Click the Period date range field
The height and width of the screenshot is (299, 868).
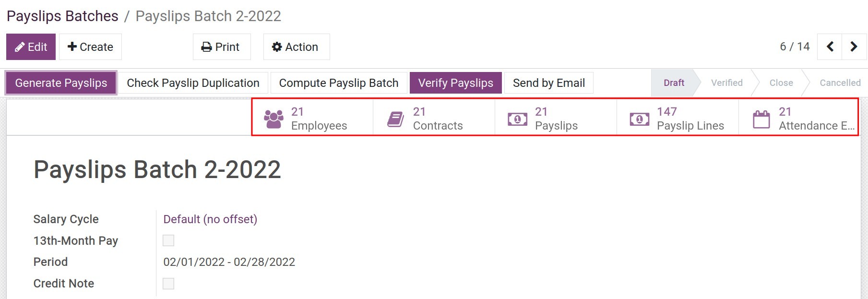(229, 262)
